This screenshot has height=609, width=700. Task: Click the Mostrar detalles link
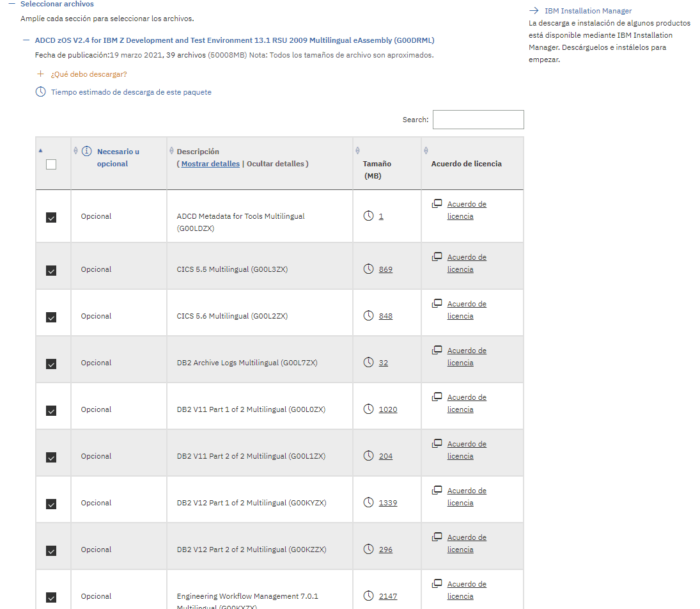210,164
